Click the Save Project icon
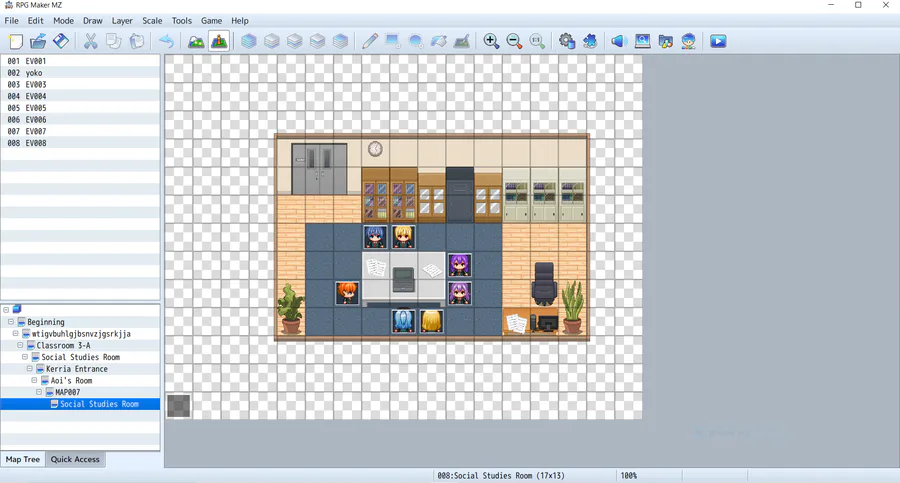900x483 pixels. (61, 41)
